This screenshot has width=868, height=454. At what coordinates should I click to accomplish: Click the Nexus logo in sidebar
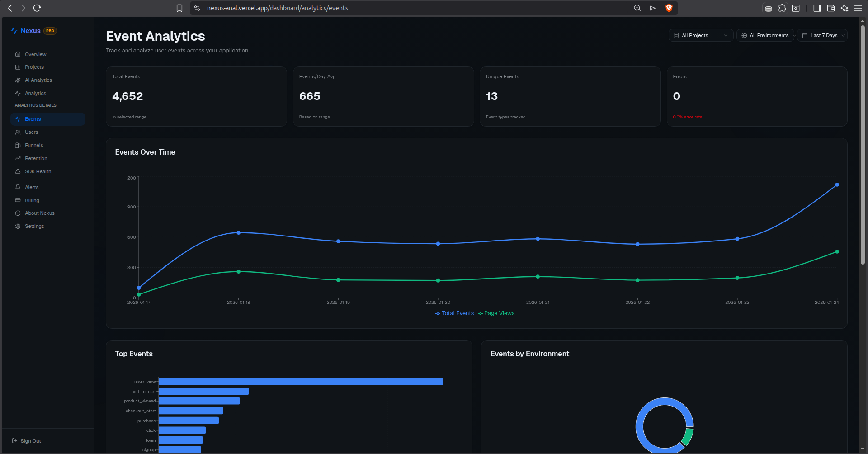[26, 31]
